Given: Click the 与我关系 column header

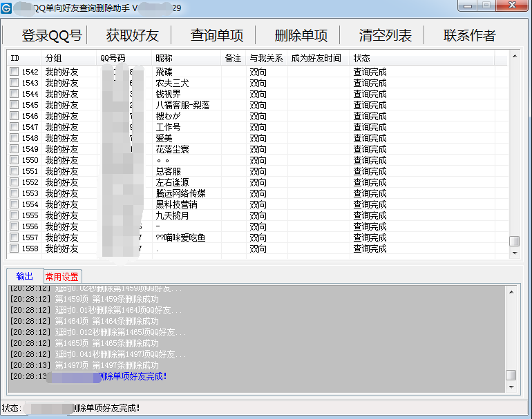Looking at the screenshot, I should pyautogui.click(x=267, y=58).
